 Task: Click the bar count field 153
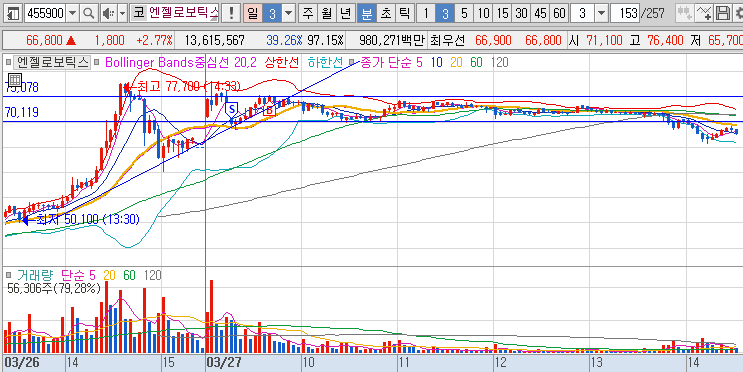[625, 13]
